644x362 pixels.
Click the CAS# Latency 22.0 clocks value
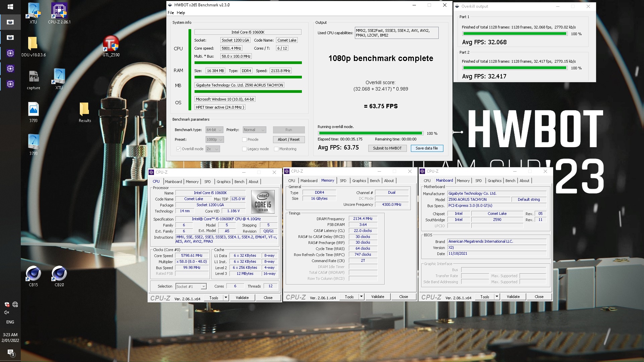tap(363, 231)
